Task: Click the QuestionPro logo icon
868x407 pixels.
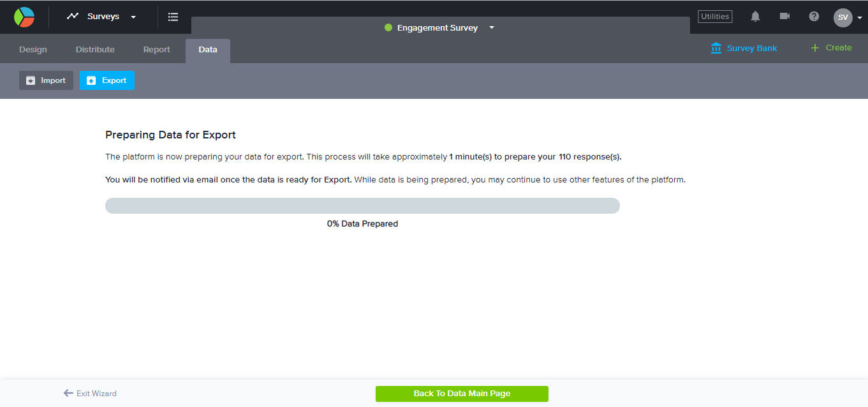Action: [24, 17]
